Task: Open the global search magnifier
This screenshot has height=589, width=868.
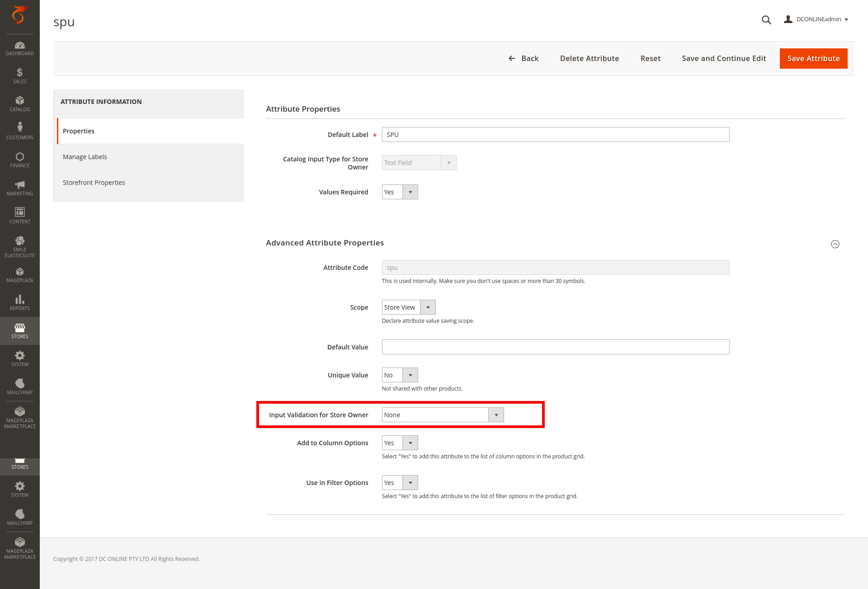Action: 766,20
